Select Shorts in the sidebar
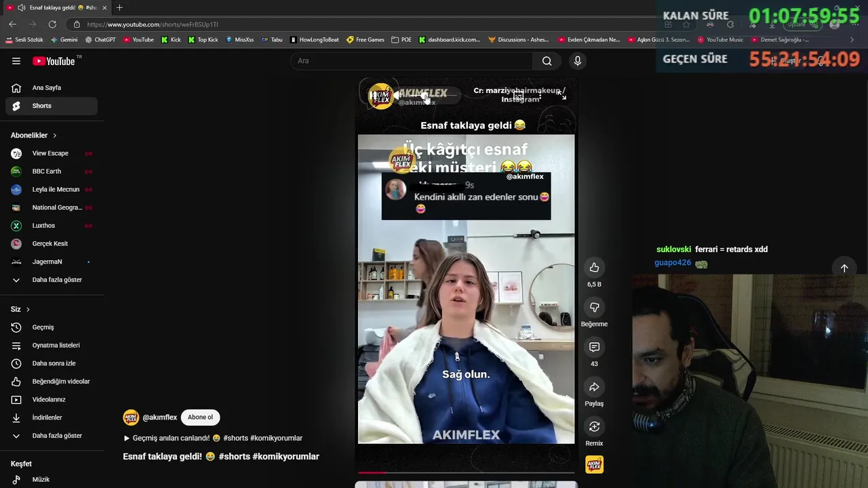 pyautogui.click(x=52, y=106)
